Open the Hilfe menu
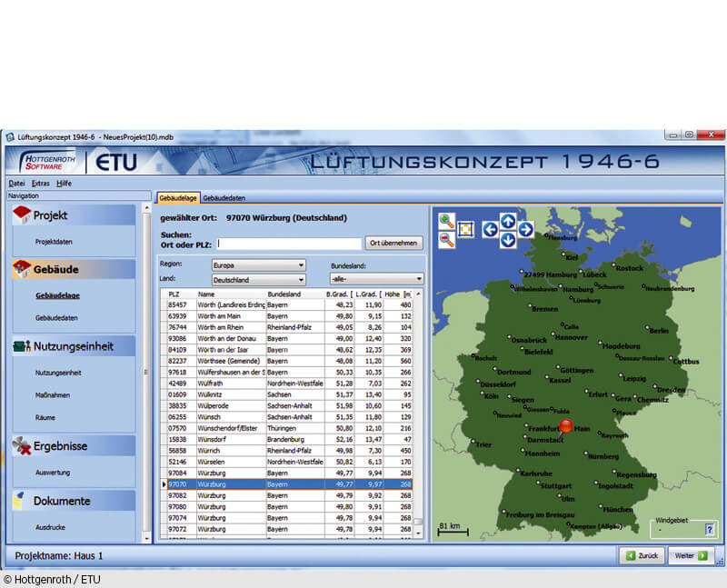Viewport: 727px width, 588px height. [64, 184]
